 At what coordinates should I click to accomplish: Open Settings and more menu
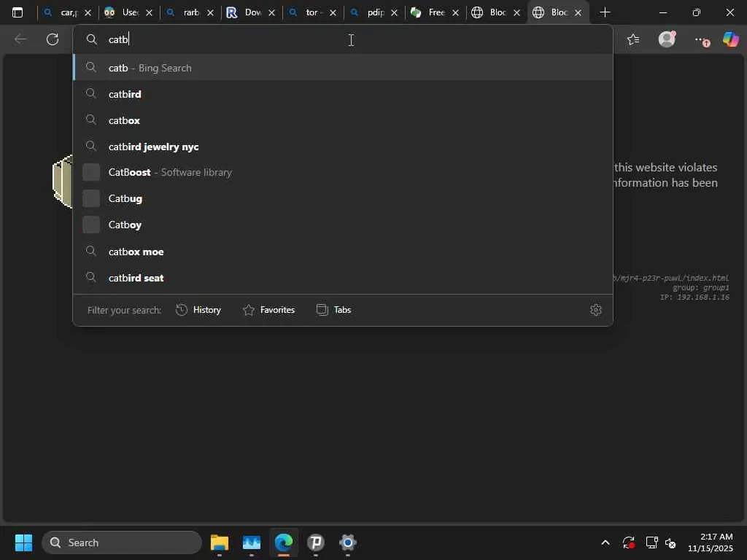[701, 41]
